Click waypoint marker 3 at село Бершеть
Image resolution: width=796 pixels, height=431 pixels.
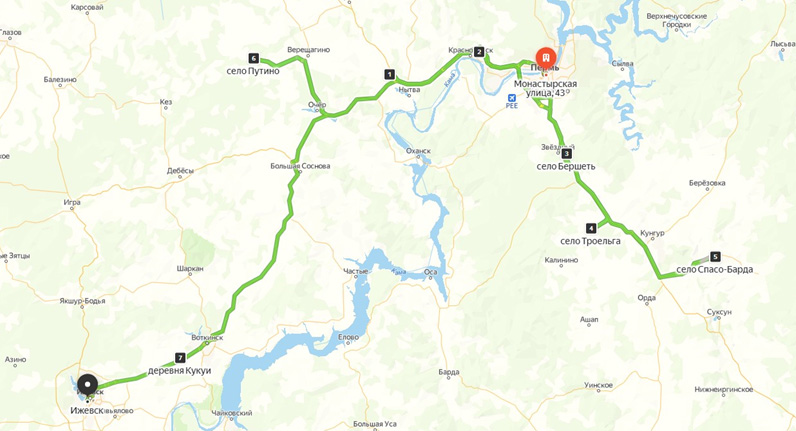(567, 153)
